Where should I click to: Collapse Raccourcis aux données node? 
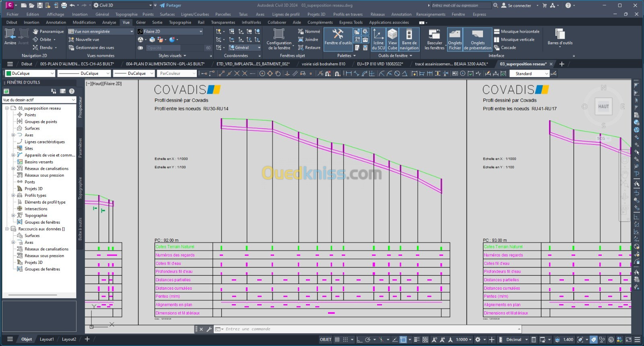[7, 229]
